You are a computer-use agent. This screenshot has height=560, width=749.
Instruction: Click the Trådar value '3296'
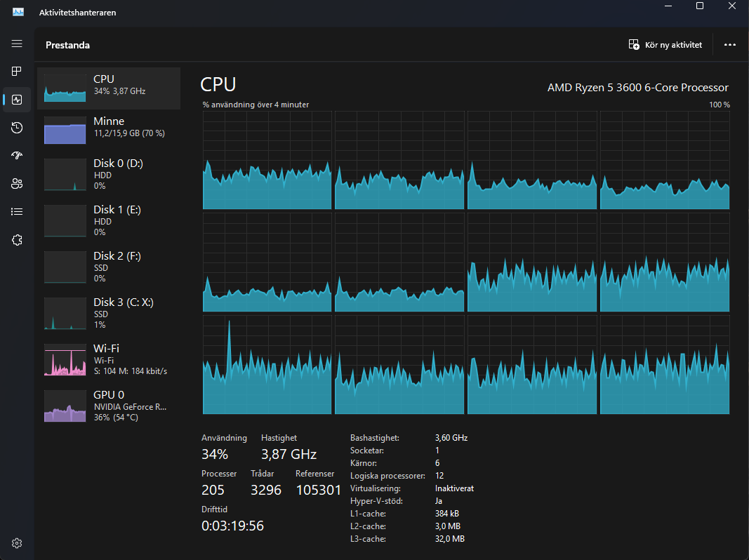(x=265, y=490)
